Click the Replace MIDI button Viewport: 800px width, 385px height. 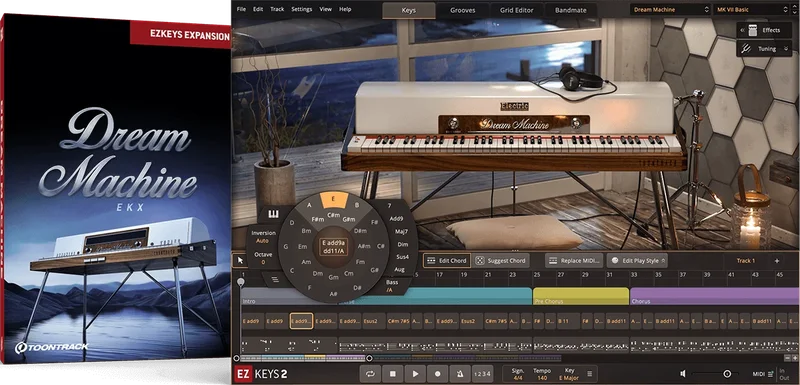pos(574,261)
